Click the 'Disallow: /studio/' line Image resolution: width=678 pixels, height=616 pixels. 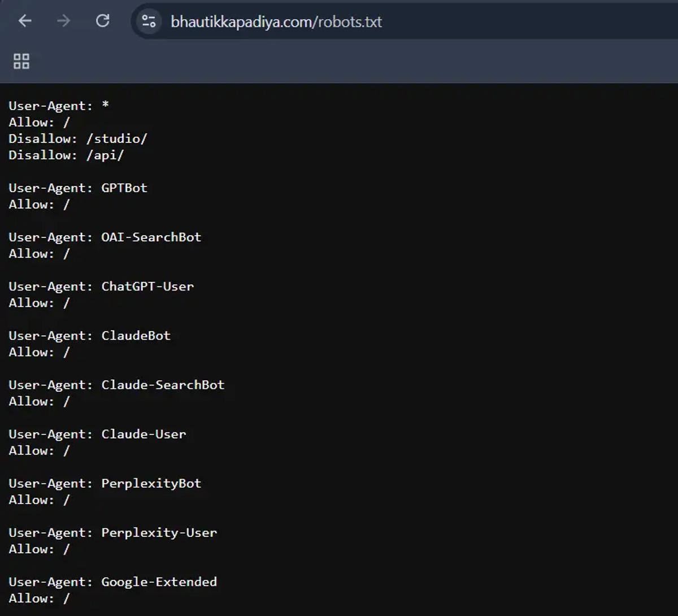pos(78,138)
